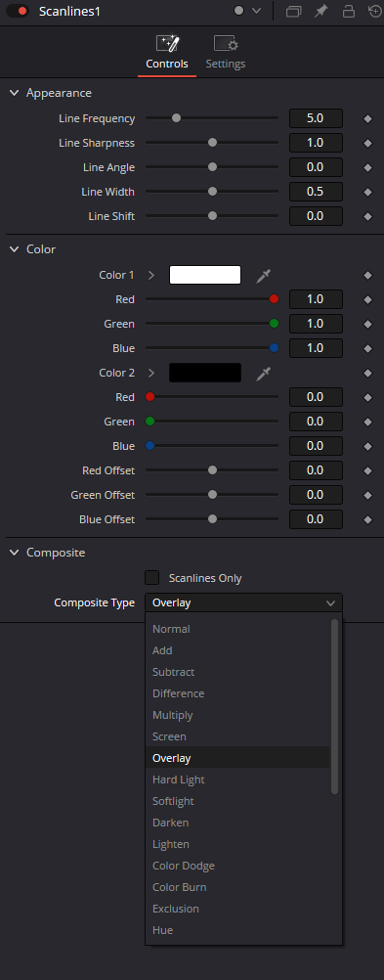Select Lighten composite type
The width and height of the screenshot is (384, 980).
click(x=237, y=844)
